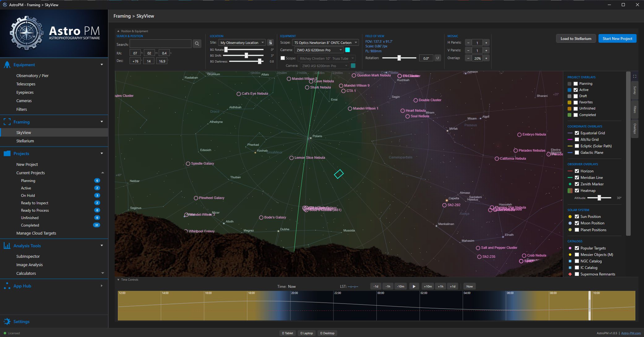The image size is (644, 337).
Task: Click the cyan camera color swatch
Action: [348, 50]
